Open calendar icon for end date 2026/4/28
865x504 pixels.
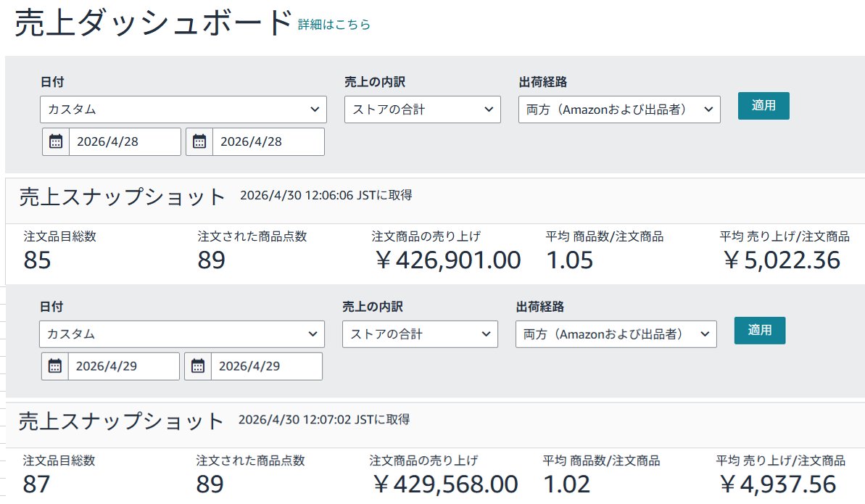tap(199, 141)
